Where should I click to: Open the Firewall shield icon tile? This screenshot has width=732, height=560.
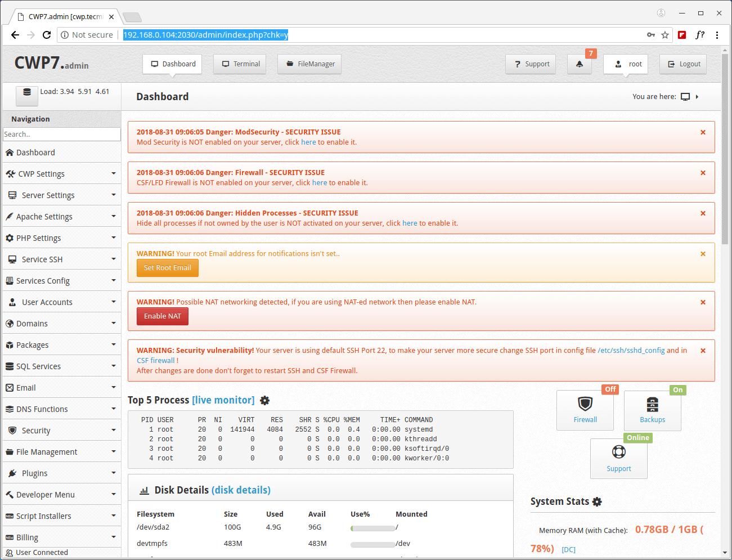coord(585,410)
